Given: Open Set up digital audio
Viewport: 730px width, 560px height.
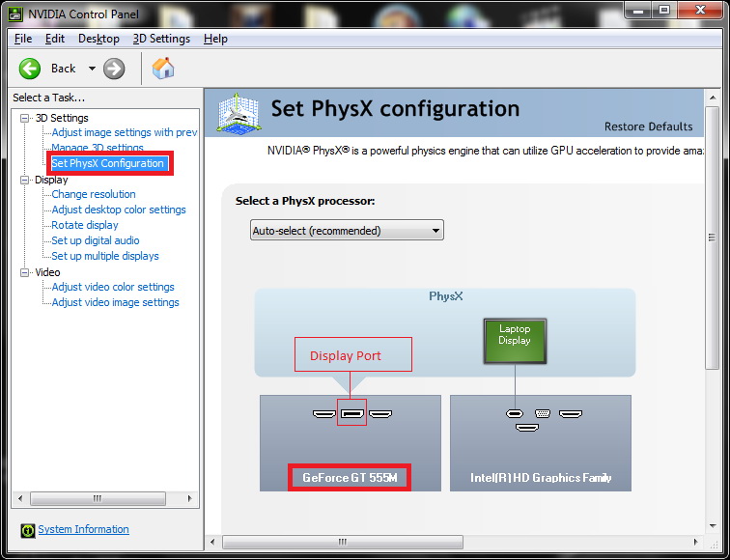Looking at the screenshot, I should 96,240.
